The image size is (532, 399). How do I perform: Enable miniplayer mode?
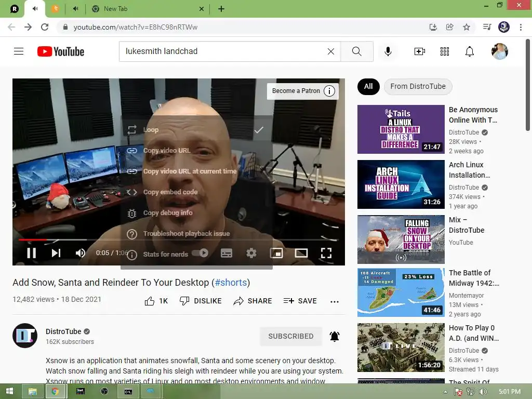click(x=276, y=253)
